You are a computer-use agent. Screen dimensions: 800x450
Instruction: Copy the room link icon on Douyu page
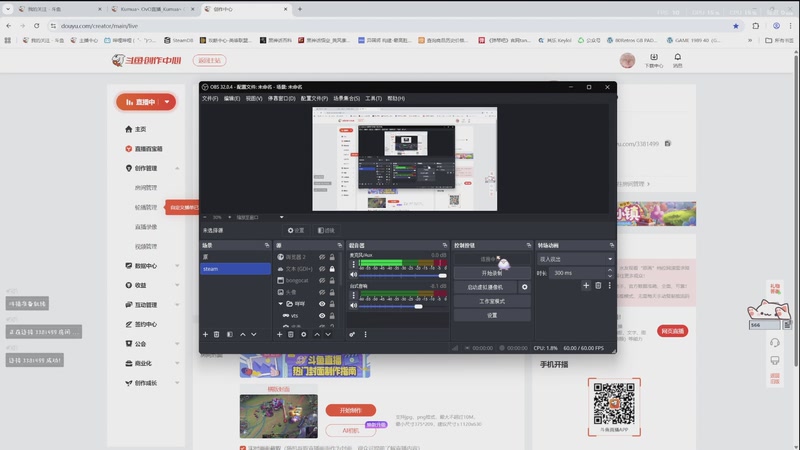[x=668, y=143]
